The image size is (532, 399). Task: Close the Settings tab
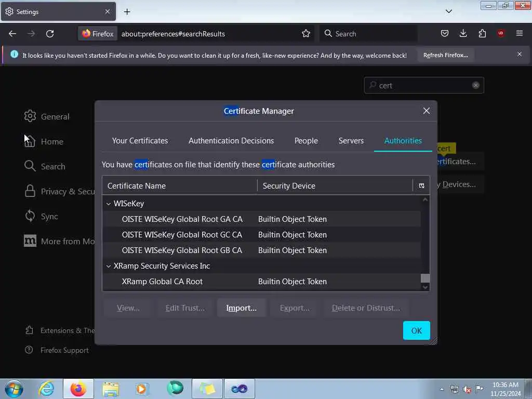108,11
